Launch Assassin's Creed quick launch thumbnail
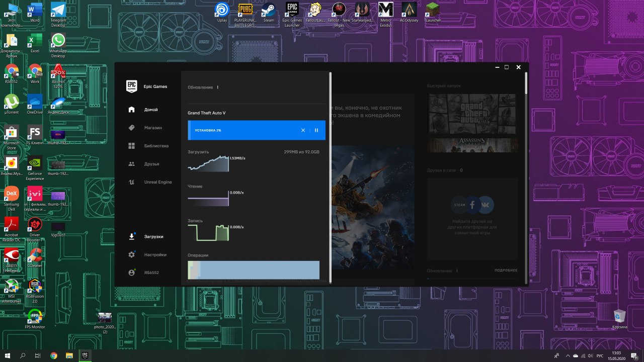Viewport: 644px width, 362px height. click(472, 145)
